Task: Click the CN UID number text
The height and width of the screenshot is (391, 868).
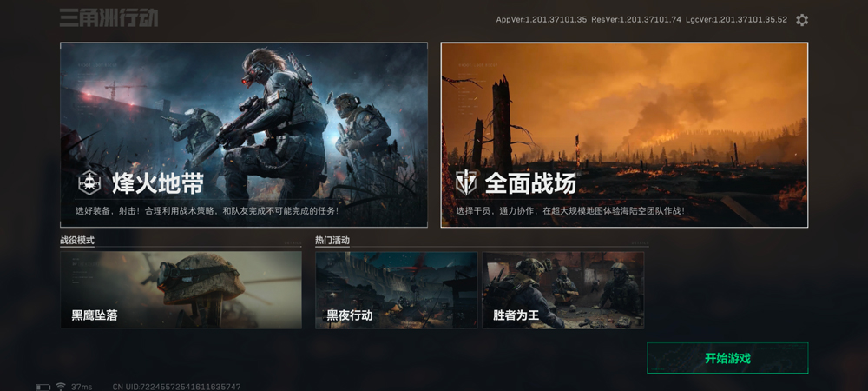Action: [177, 387]
